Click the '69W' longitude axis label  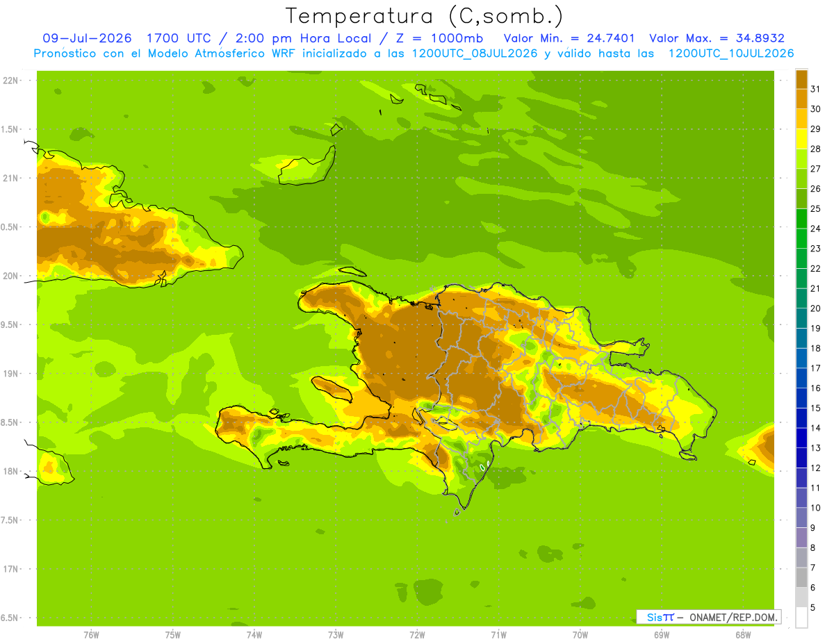(662, 635)
